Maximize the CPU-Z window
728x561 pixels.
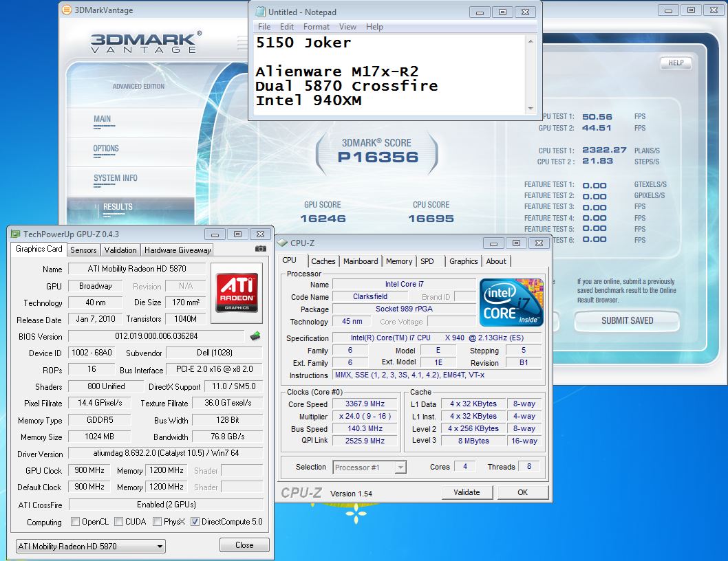pos(516,243)
